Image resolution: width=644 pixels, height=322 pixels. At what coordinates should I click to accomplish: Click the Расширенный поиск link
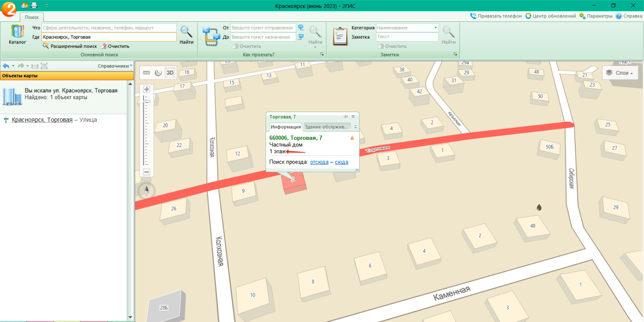(x=70, y=46)
